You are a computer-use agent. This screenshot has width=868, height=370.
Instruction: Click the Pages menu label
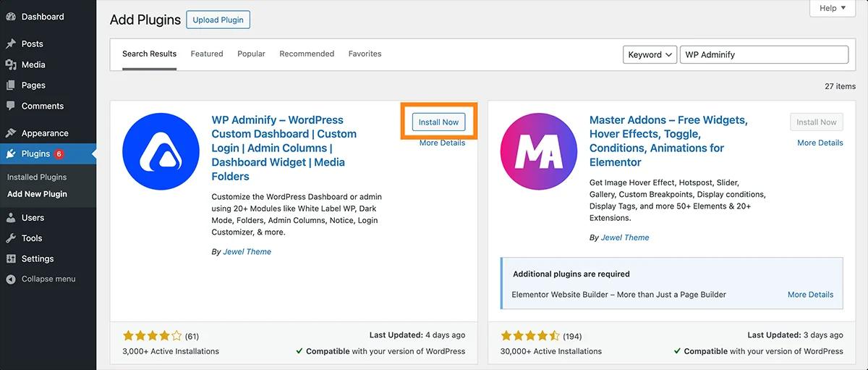point(33,85)
